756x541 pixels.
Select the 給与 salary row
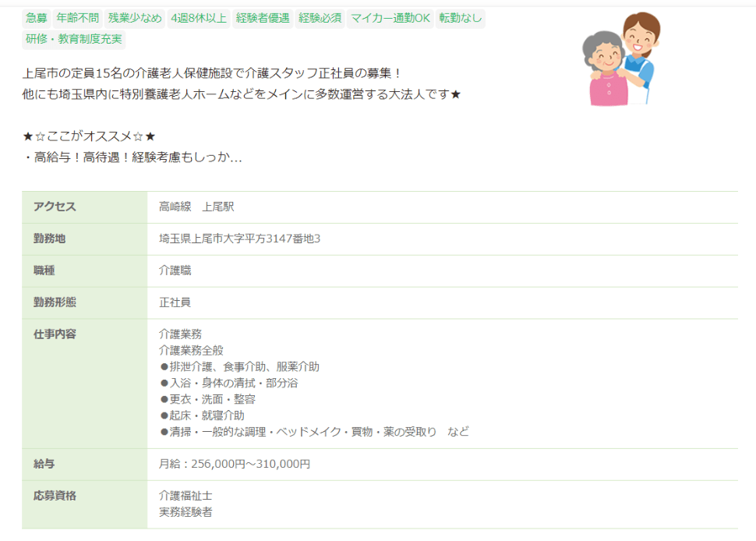point(47,464)
